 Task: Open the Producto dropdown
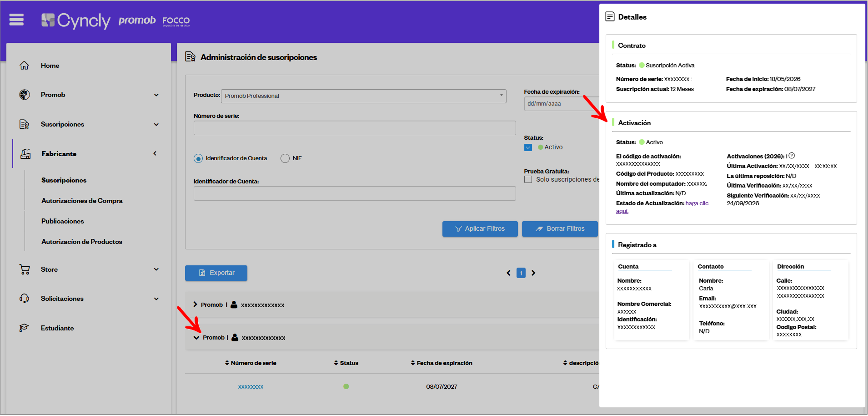click(x=364, y=96)
